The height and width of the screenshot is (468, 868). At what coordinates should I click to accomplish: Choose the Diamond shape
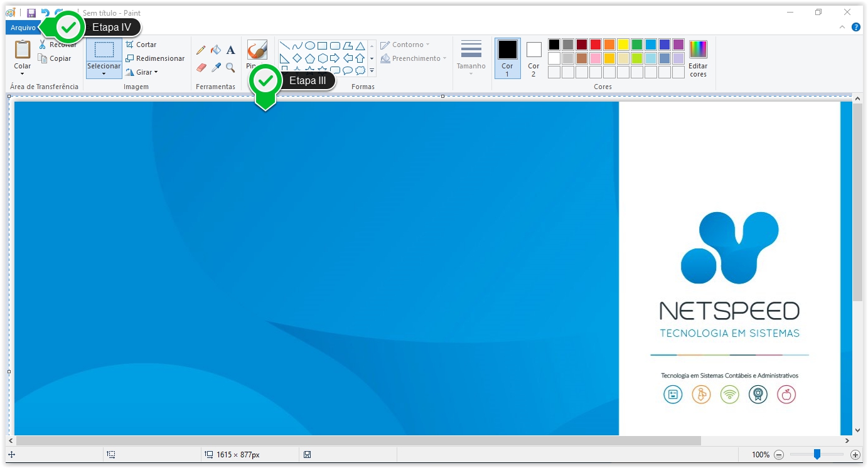point(297,58)
